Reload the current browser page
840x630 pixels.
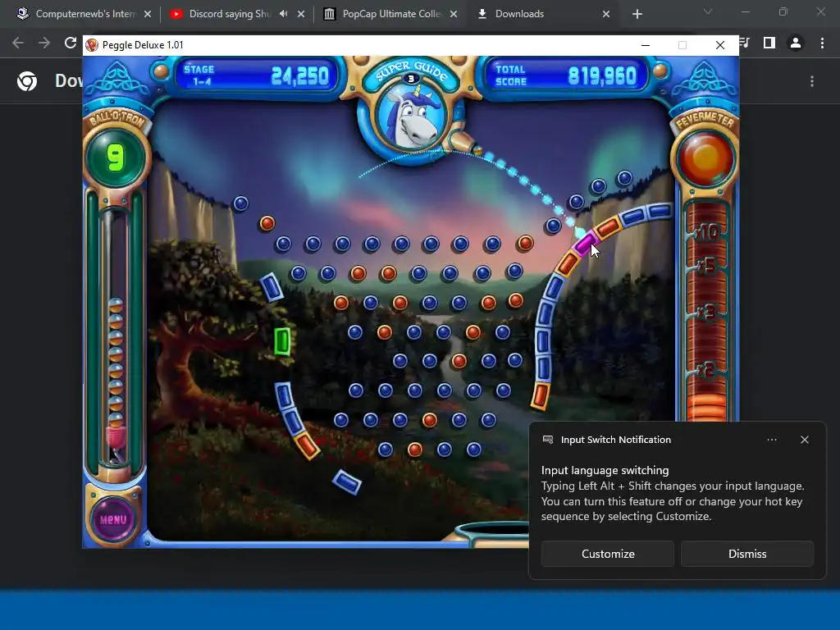pos(71,43)
